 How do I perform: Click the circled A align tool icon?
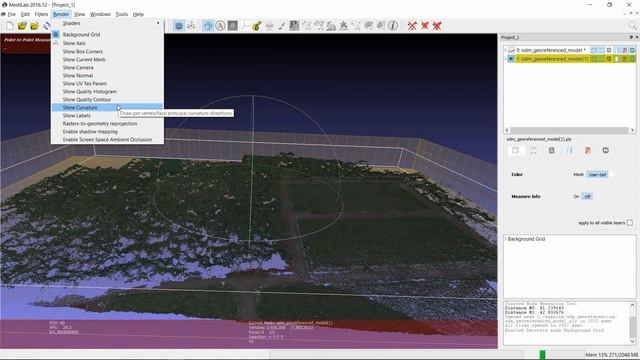point(220,26)
